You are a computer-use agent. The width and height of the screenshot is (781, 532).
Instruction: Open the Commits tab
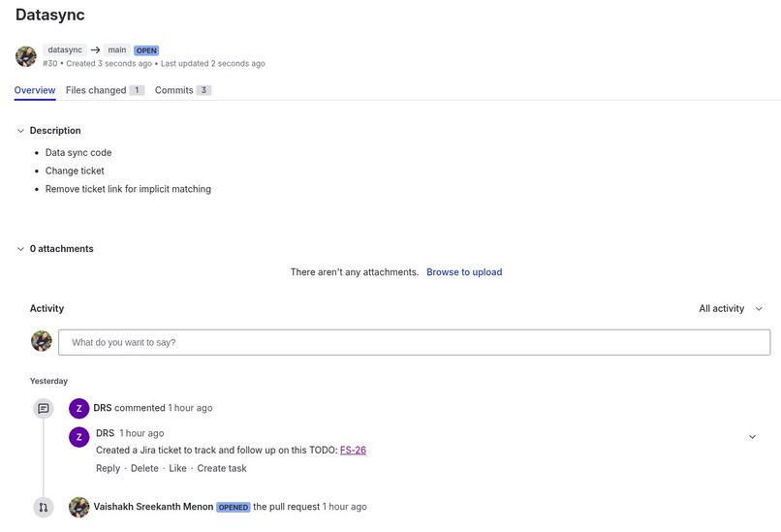coord(183,90)
